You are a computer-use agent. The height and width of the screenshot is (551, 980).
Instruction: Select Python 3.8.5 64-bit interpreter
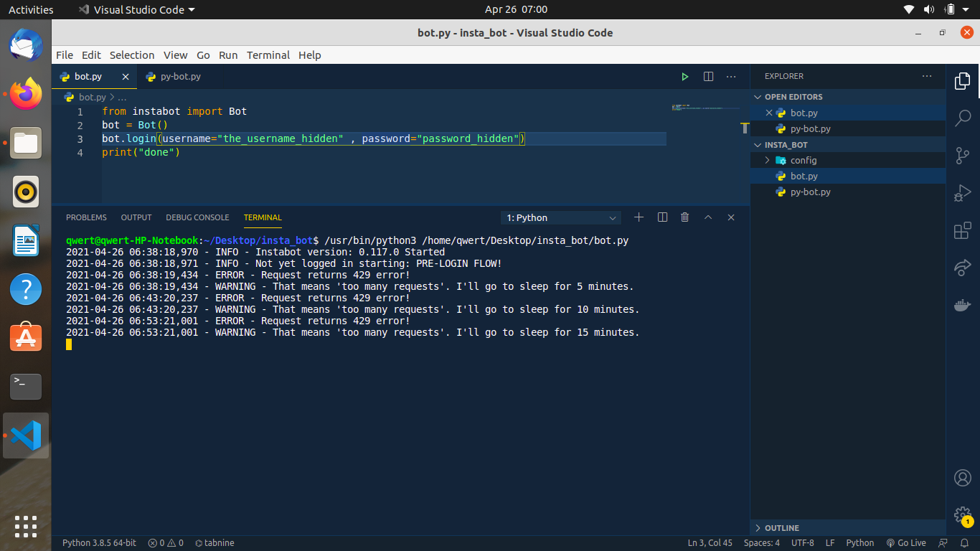click(x=99, y=543)
